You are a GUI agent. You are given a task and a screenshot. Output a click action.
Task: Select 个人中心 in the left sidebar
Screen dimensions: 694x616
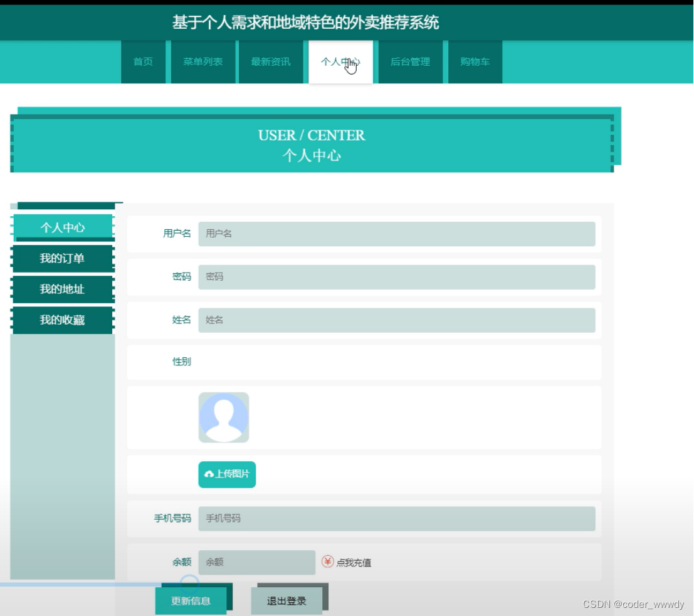pyautogui.click(x=63, y=227)
